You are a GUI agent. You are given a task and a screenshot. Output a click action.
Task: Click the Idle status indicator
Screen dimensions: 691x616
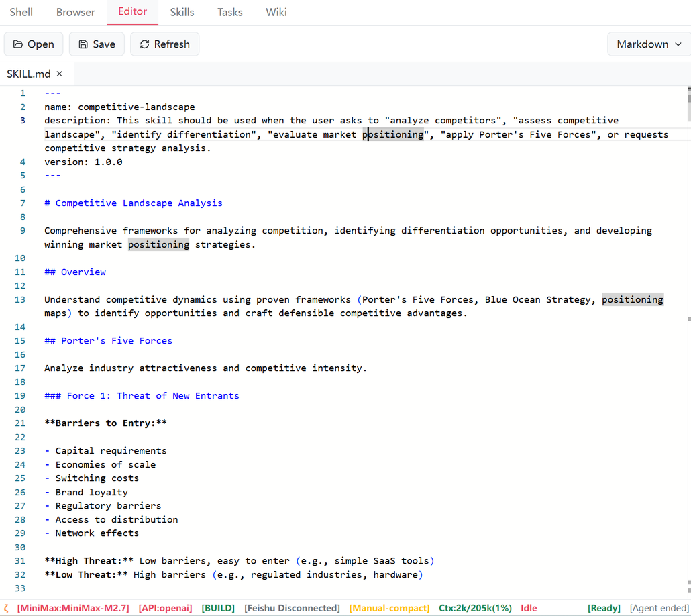(x=529, y=608)
